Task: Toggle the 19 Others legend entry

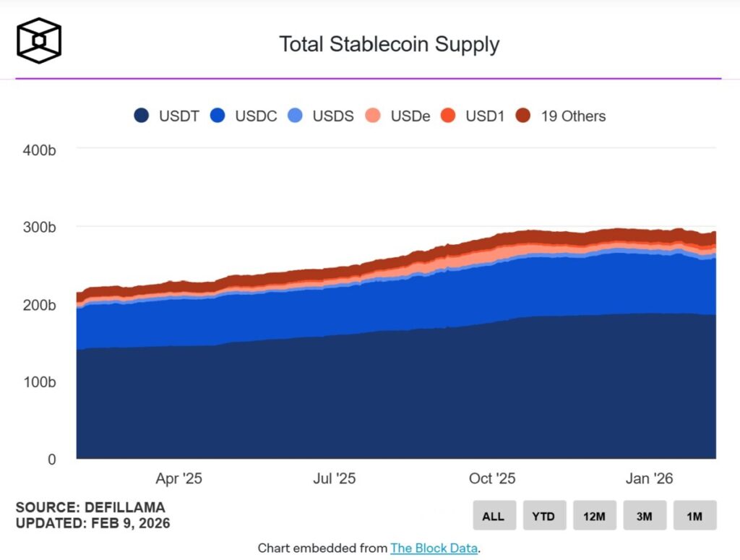Action: 562,116
